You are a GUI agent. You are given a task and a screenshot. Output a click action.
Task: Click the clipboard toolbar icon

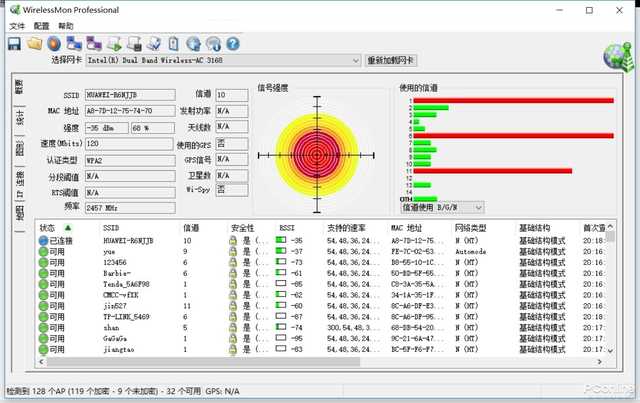[x=173, y=44]
